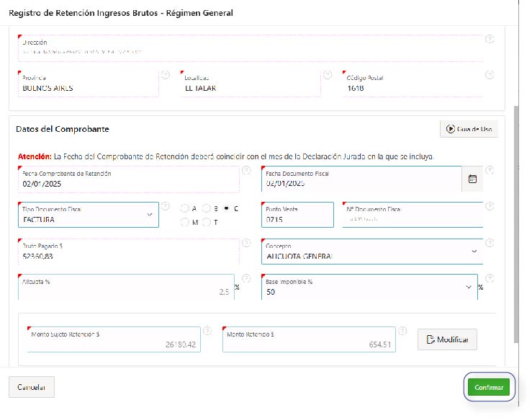Select invoice type B radio button
Image resolution: width=532 pixels, height=418 pixels.
[206, 208]
